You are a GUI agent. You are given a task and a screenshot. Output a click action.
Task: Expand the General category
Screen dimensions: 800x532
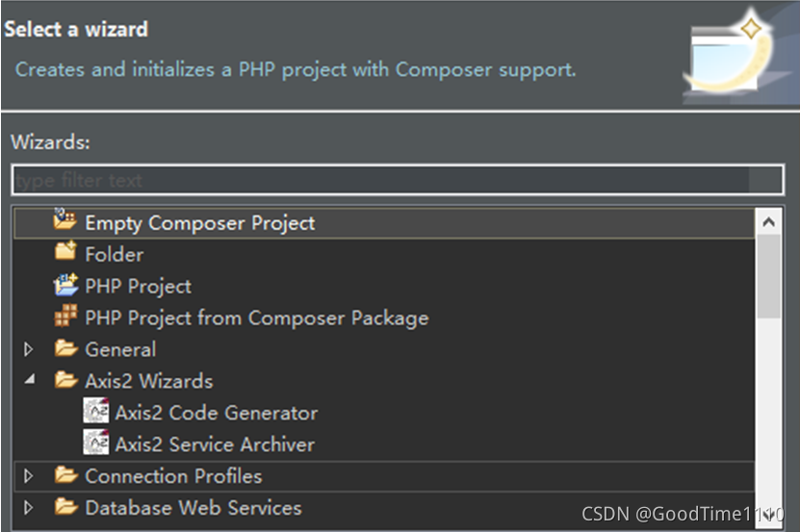tap(29, 349)
